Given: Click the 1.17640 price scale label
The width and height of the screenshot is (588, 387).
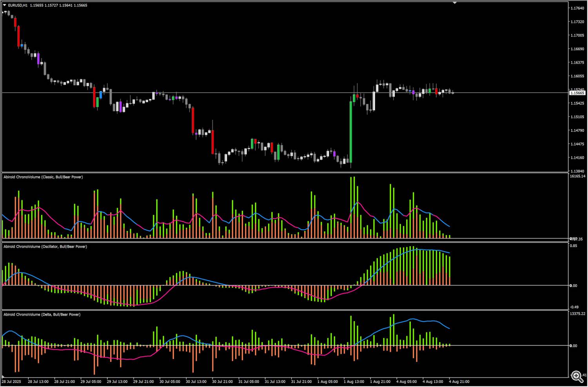Looking at the screenshot, I should point(577,8).
